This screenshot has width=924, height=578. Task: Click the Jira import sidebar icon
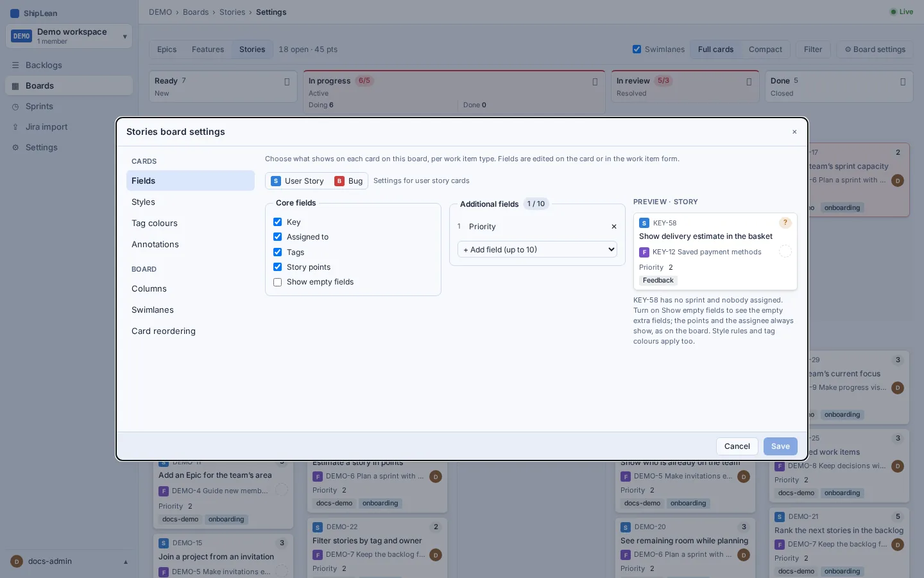point(15,127)
